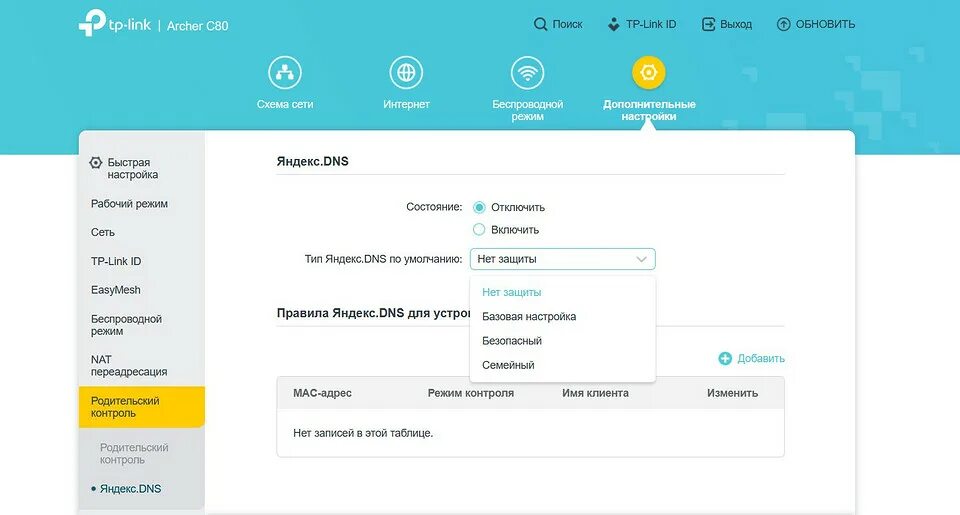
Task: Click the update arrow icon
Action: click(784, 24)
